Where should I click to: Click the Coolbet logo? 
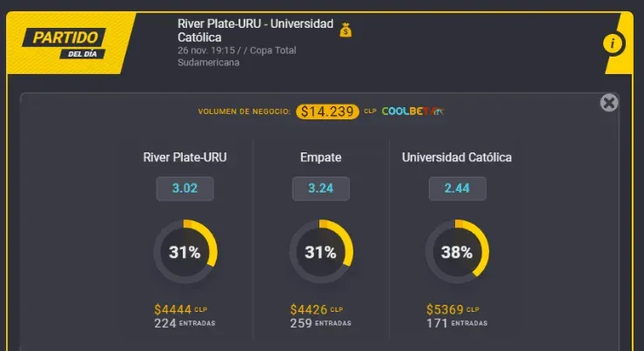(413, 111)
